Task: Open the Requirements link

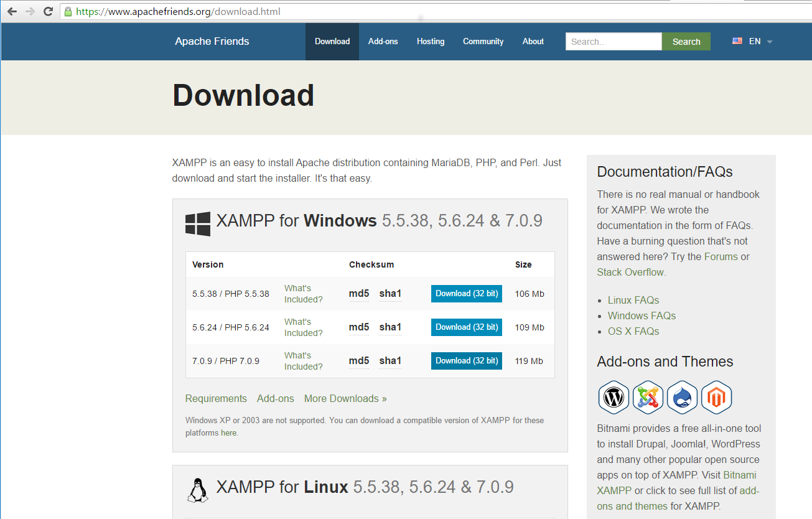Action: tap(216, 399)
